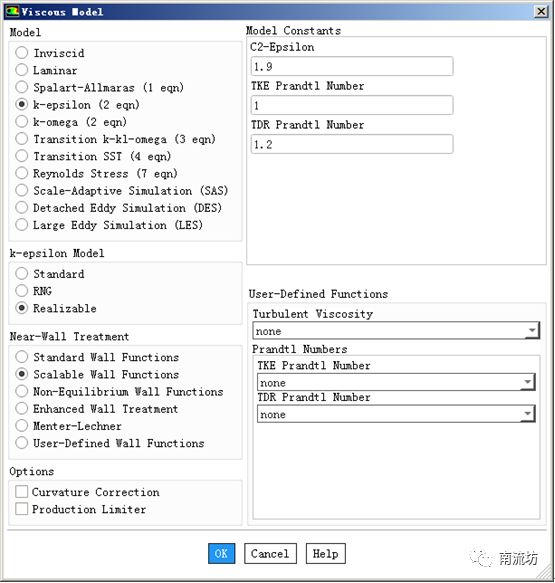Choose Menter-Lechner near-wall treatment

(x=22, y=426)
